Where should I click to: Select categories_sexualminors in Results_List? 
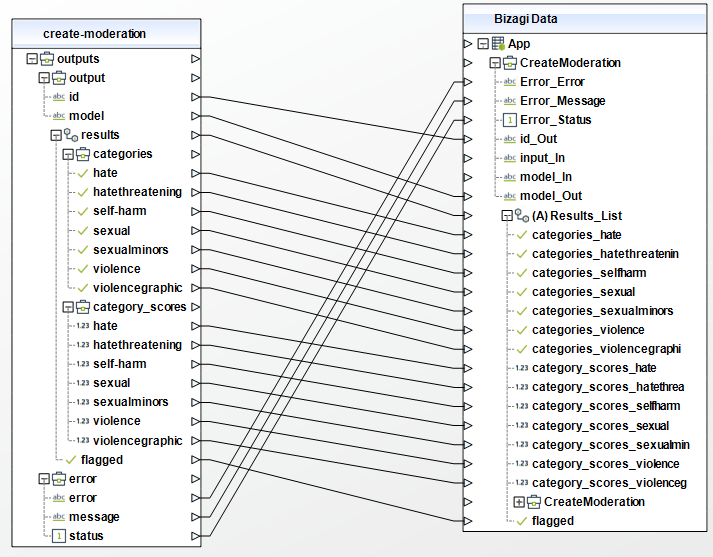click(603, 311)
